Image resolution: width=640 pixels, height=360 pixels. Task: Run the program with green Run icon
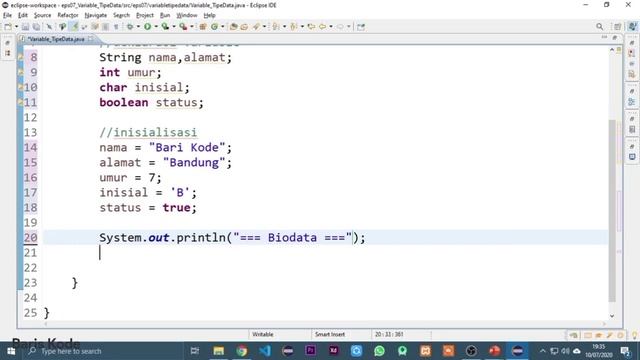147,27
